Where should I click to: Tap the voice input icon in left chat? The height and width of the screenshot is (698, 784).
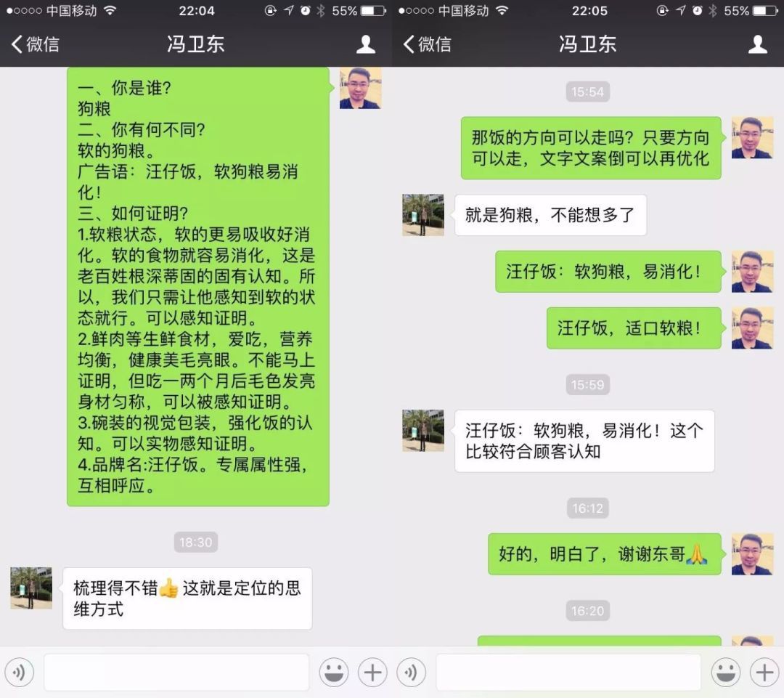tap(19, 672)
